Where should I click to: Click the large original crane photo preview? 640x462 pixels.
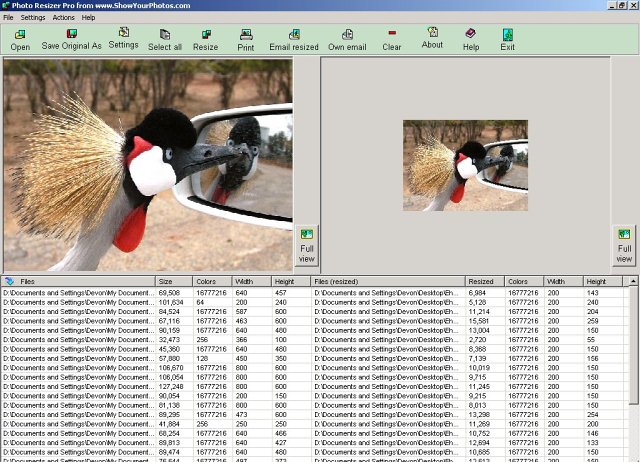[148, 165]
